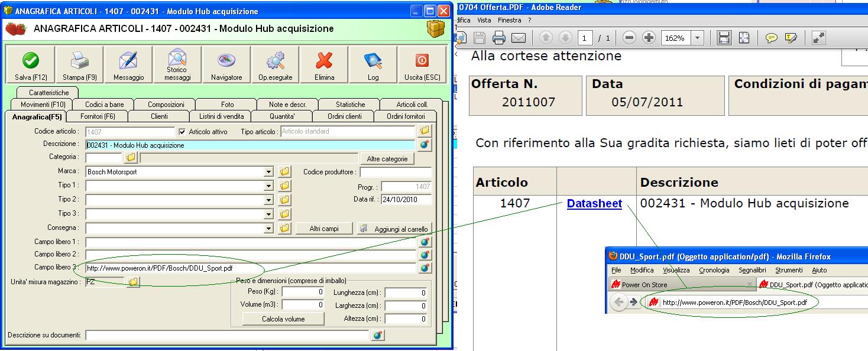Open the Tipo 2 dropdown
868x351 pixels.
pos(269,200)
